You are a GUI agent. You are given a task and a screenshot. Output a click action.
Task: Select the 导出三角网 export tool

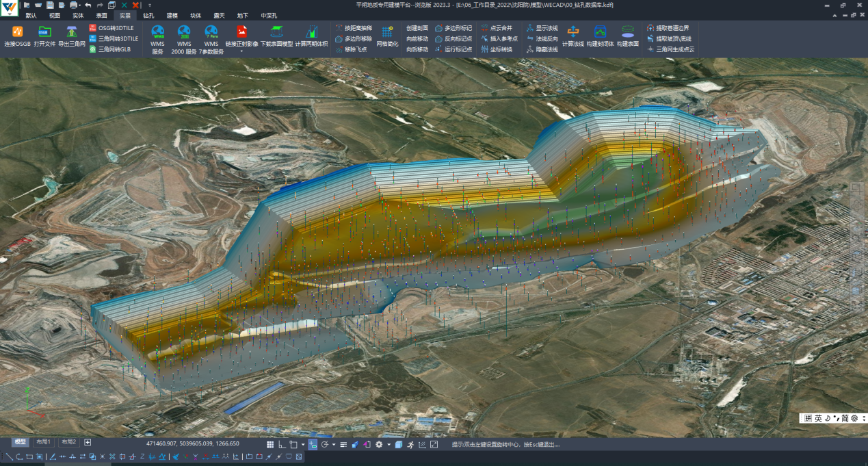[72, 32]
